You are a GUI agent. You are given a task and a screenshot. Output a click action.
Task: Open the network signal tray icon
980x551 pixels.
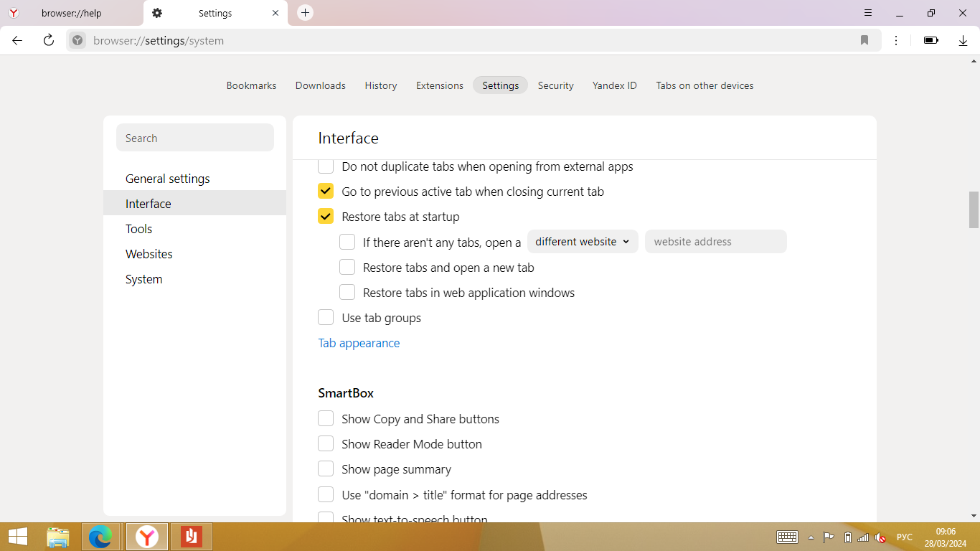point(863,537)
